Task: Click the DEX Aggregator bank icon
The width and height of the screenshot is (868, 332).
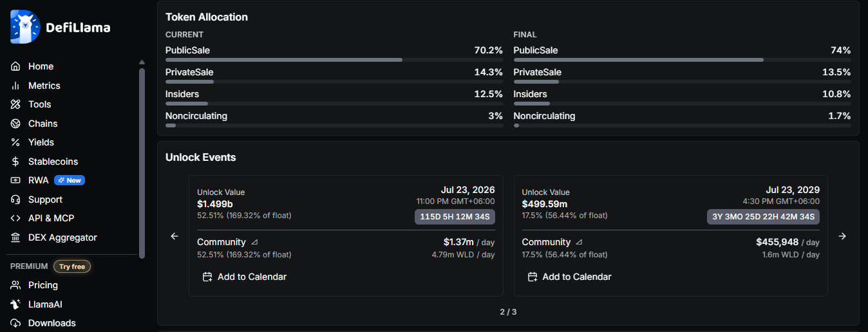Action: [x=16, y=237]
